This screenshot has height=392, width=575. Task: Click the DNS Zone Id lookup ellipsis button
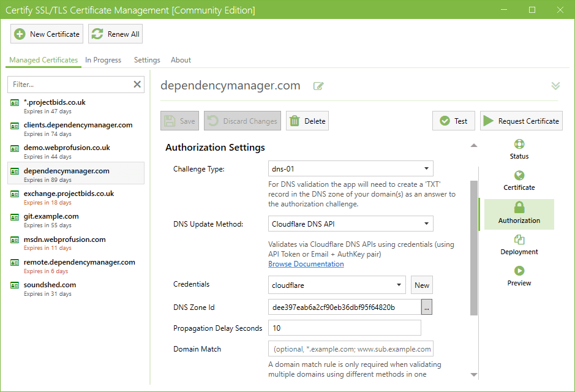pos(427,307)
